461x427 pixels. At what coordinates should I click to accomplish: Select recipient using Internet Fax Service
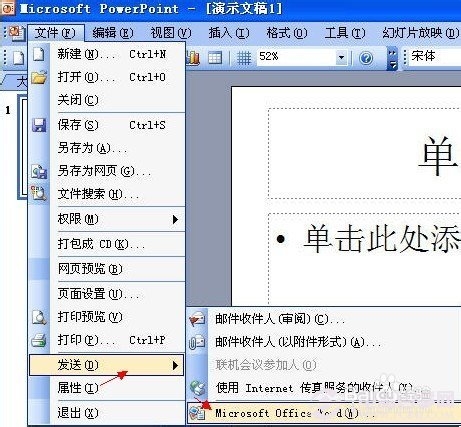click(324, 388)
